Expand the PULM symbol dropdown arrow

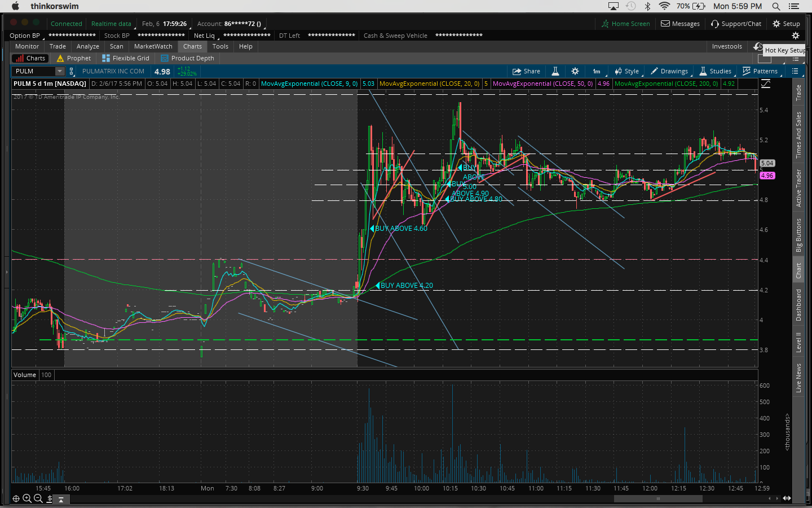(59, 71)
